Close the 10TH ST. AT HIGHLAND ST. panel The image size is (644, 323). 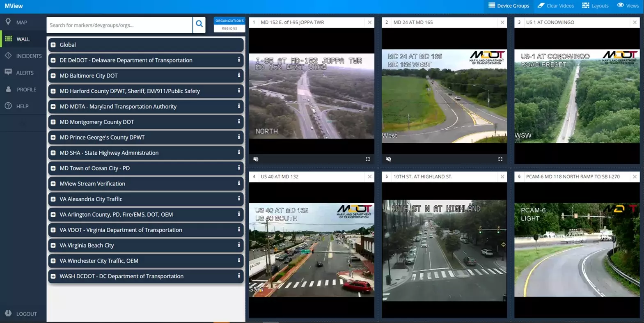point(502,177)
